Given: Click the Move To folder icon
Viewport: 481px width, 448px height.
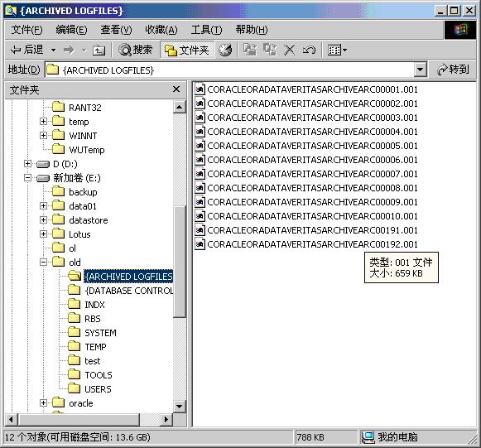Looking at the screenshot, I should point(250,50).
